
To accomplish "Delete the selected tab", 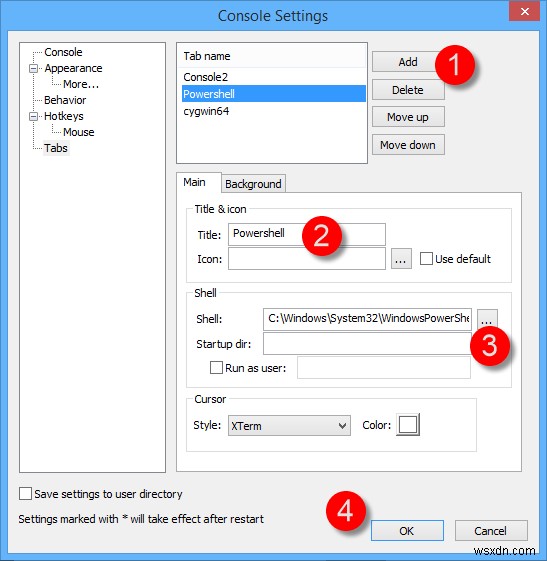I will 408,90.
